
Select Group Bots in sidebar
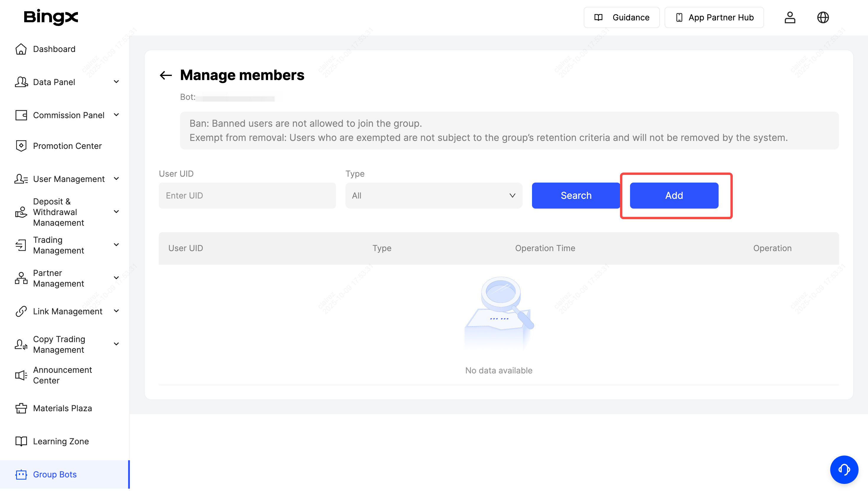point(55,474)
